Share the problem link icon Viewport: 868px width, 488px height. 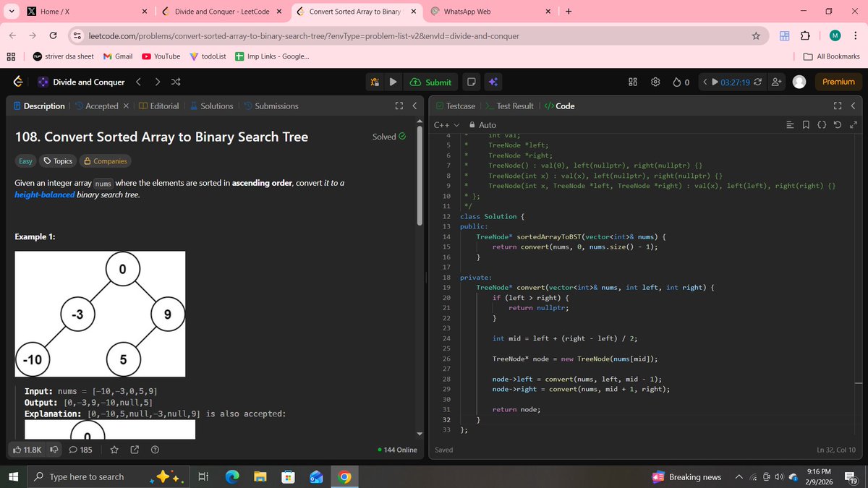[134, 450]
